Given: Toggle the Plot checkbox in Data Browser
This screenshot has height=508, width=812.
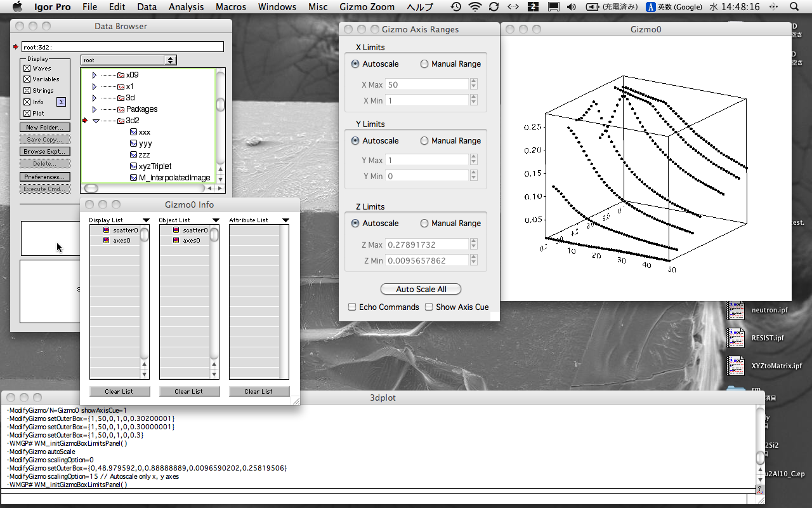Looking at the screenshot, I should (x=27, y=113).
